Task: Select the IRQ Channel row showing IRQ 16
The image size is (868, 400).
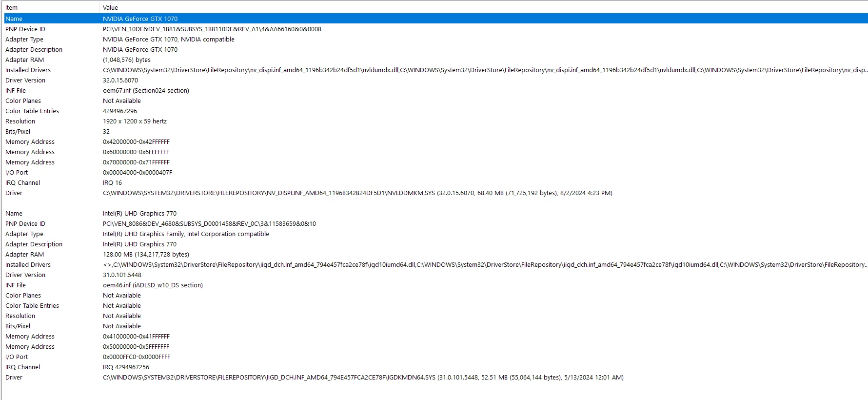Action: click(x=436, y=182)
